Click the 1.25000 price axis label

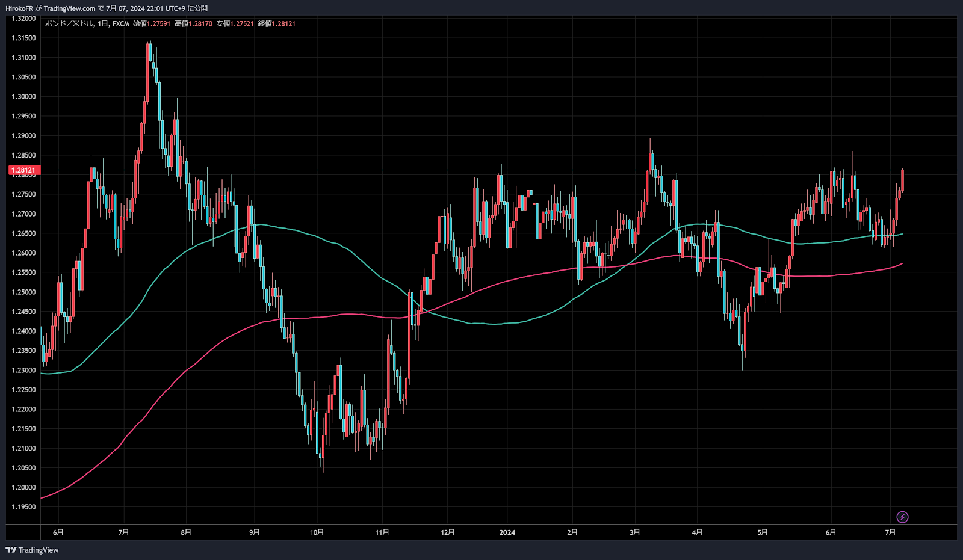[23, 292]
